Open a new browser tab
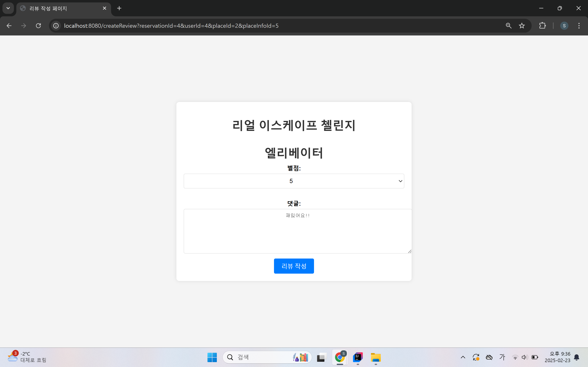The width and height of the screenshot is (588, 367). pyautogui.click(x=119, y=8)
